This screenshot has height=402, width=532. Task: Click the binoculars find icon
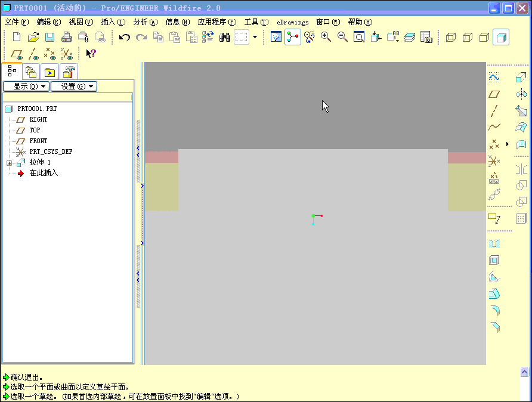coord(225,37)
